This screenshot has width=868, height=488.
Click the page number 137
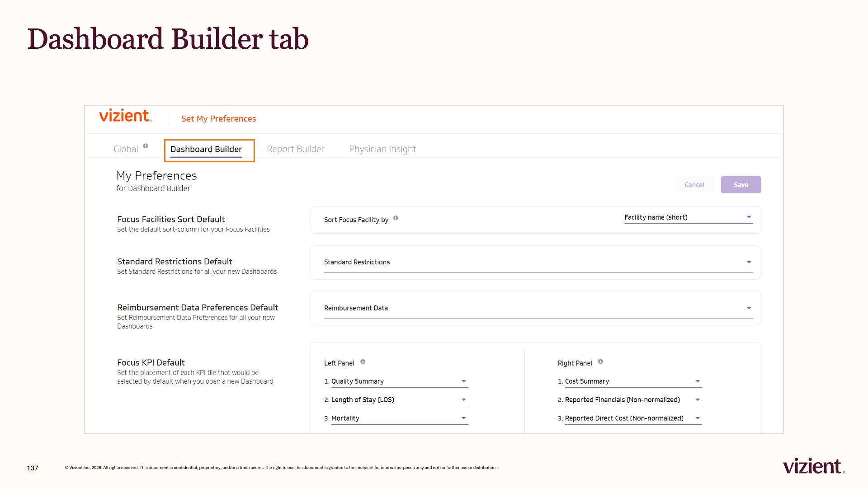tap(33, 468)
